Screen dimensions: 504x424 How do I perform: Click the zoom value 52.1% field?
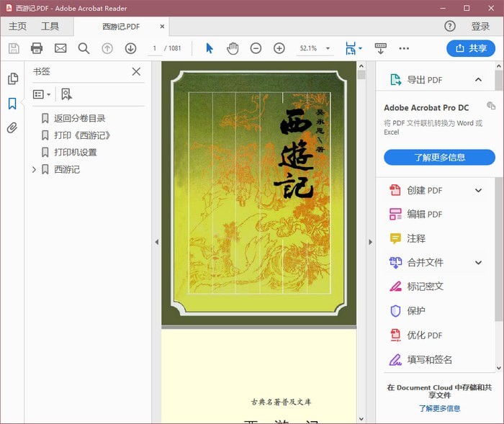coord(308,48)
